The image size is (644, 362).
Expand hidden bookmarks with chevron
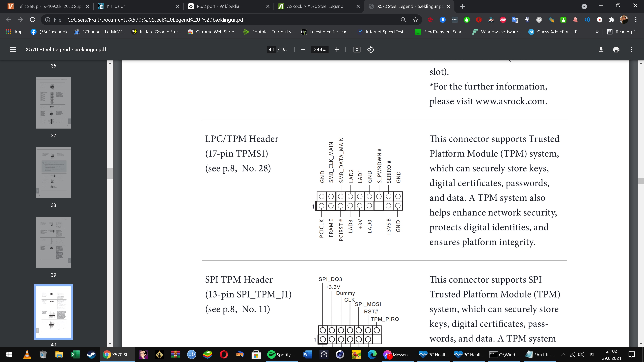tap(597, 32)
